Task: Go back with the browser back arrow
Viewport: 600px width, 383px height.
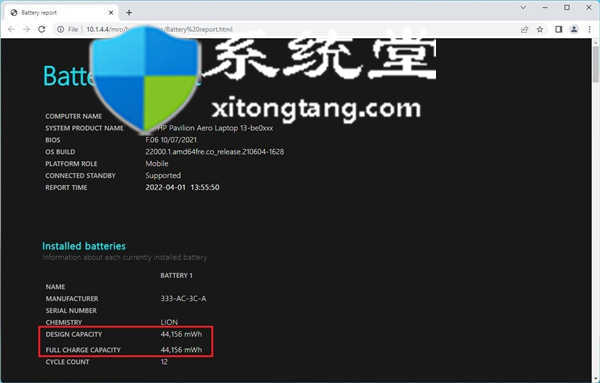Action: point(11,29)
